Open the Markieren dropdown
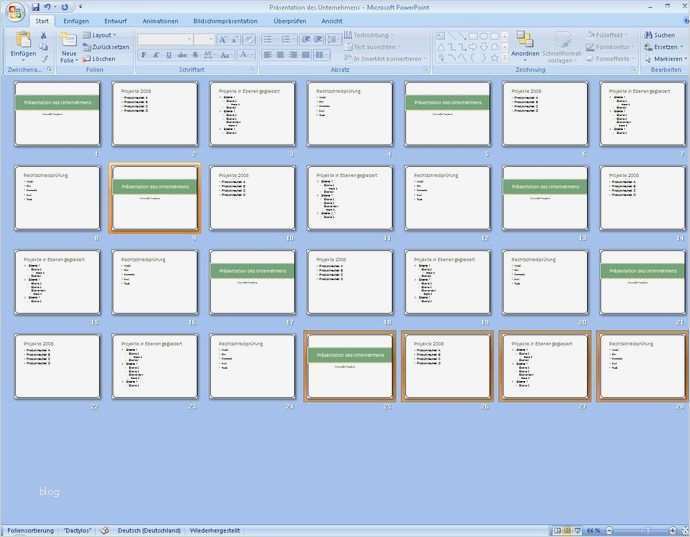 [x=665, y=59]
